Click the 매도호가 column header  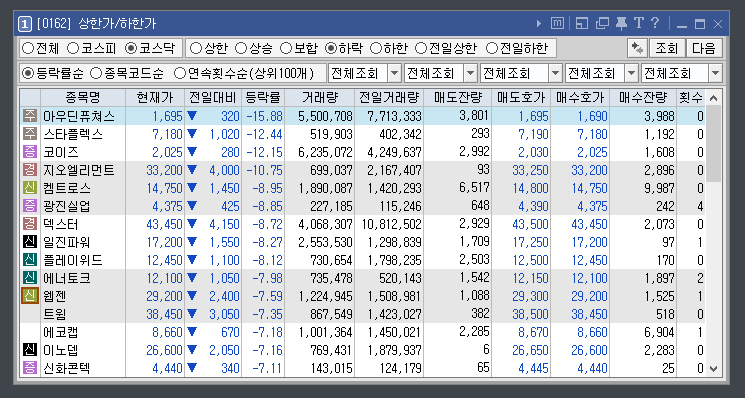(x=521, y=98)
